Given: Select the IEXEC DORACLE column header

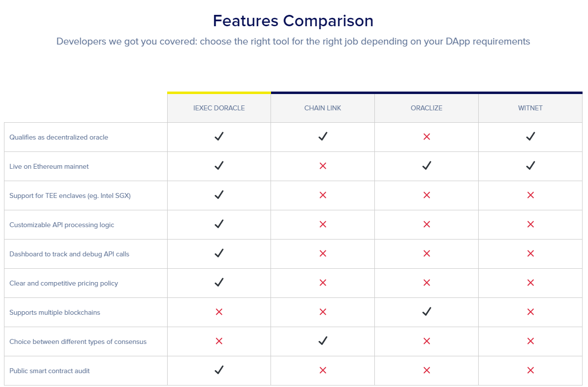Looking at the screenshot, I should (219, 108).
